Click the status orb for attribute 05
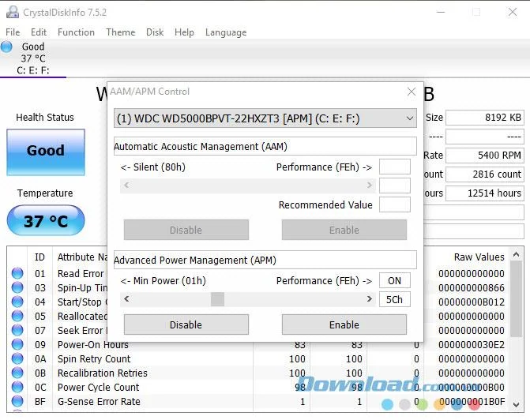The height and width of the screenshot is (420, 530). 17,316
